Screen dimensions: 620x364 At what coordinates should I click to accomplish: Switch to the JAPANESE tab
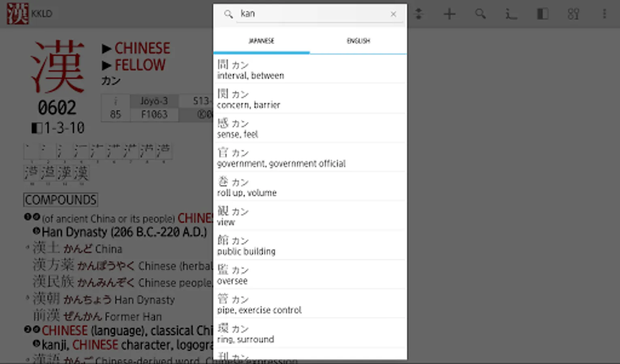coord(261,41)
